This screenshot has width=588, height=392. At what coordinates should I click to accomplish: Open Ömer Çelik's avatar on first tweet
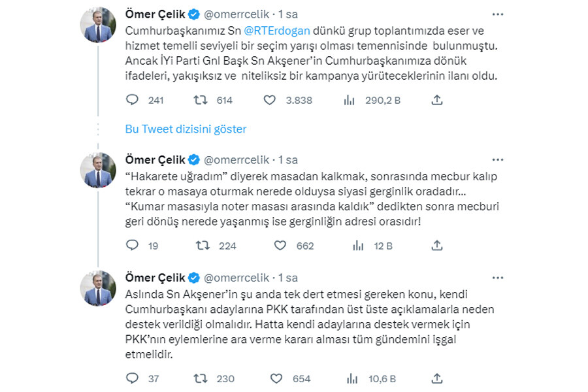click(98, 25)
